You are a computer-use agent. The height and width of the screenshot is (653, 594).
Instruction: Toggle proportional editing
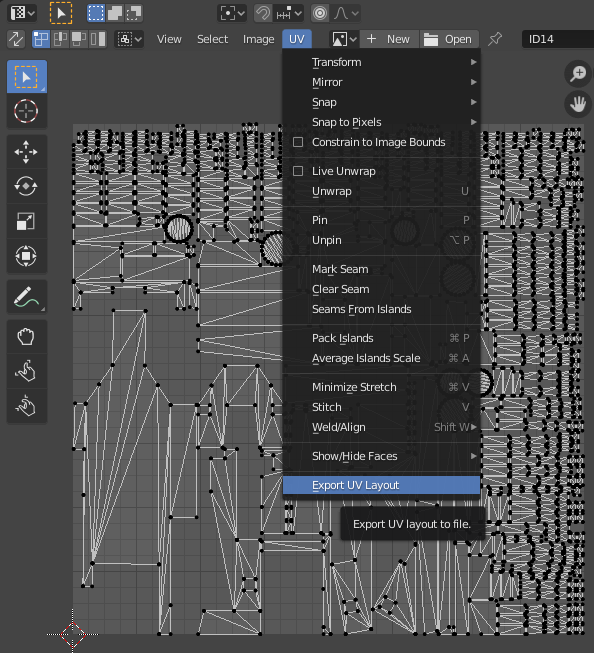(320, 13)
